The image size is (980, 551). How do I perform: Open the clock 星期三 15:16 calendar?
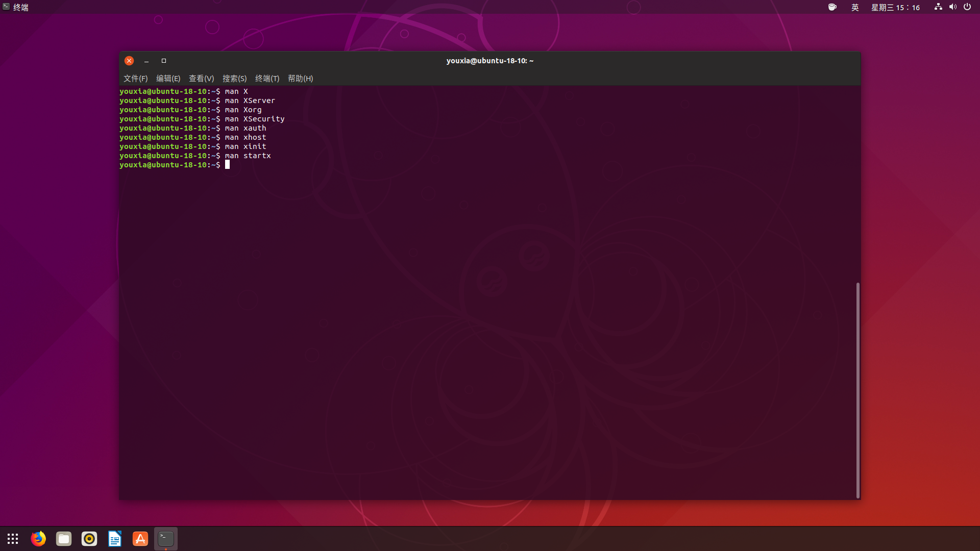[x=895, y=7]
